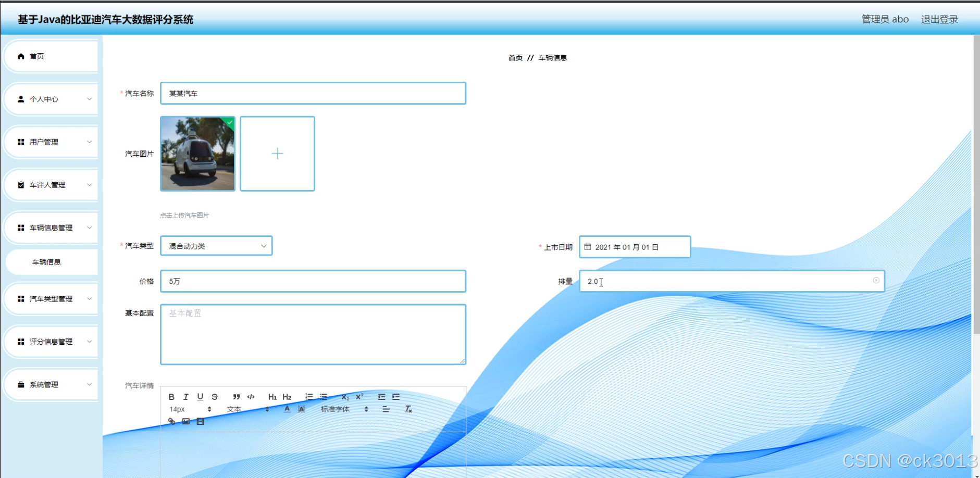Apply subscript formatting
Image resolution: width=980 pixels, height=478 pixels.
(345, 397)
